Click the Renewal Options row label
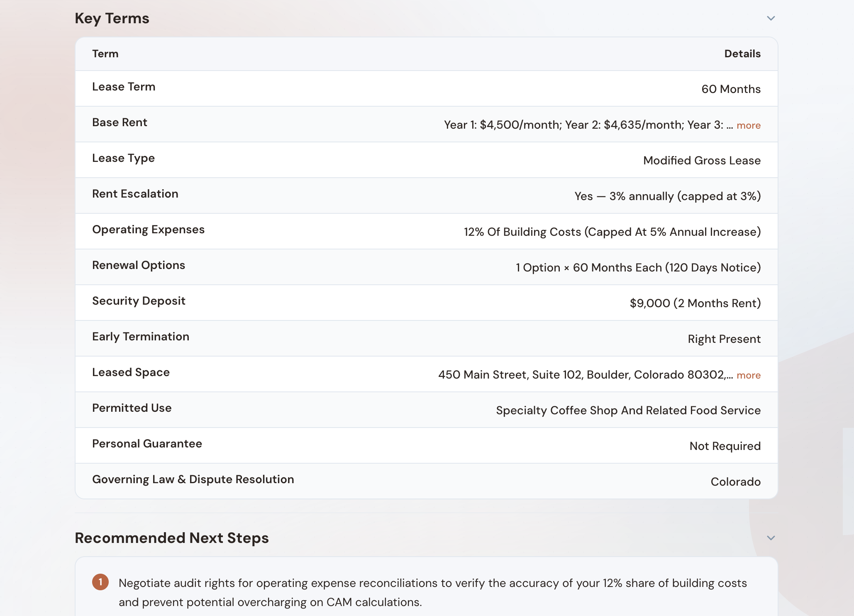Screen dimensions: 854x616 click(139, 265)
